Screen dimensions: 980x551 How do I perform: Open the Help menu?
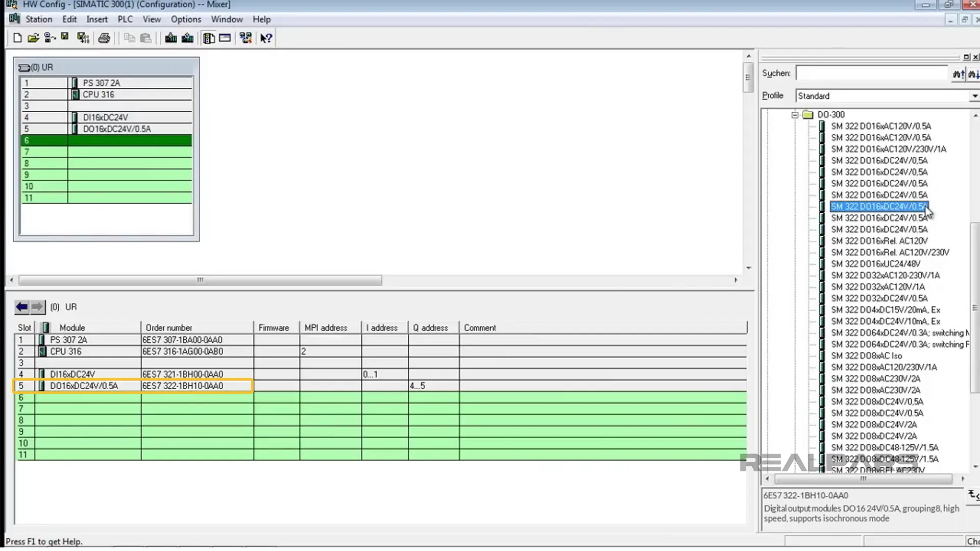pyautogui.click(x=261, y=19)
